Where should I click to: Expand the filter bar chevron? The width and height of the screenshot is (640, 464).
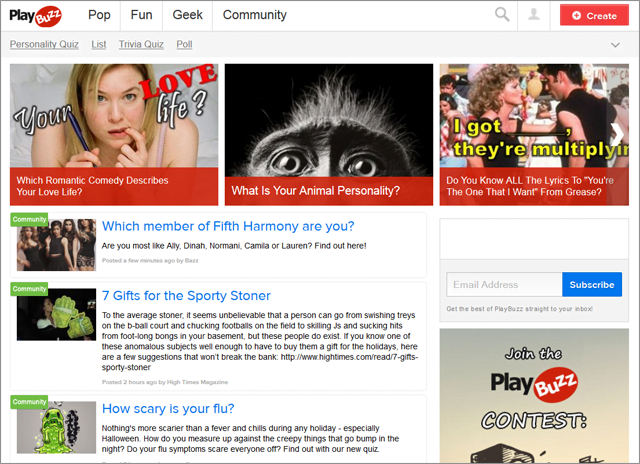pos(615,45)
